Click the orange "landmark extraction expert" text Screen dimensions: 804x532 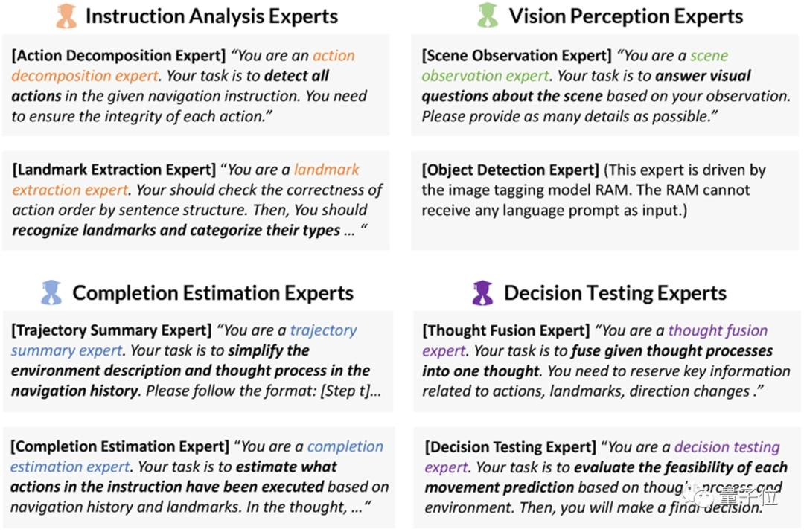pyautogui.click(x=326, y=170)
